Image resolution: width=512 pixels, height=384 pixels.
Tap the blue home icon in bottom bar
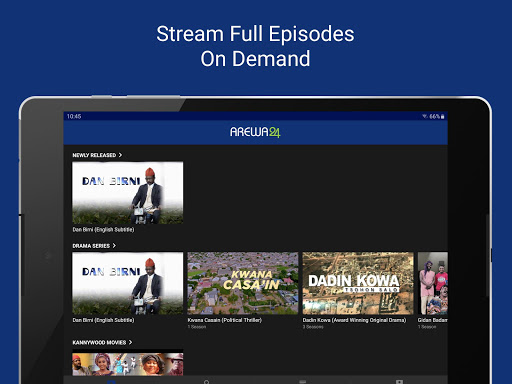click(112, 382)
